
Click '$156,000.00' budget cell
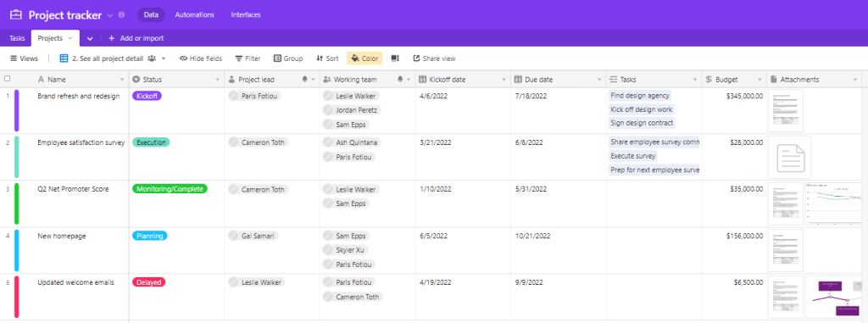[734, 250]
